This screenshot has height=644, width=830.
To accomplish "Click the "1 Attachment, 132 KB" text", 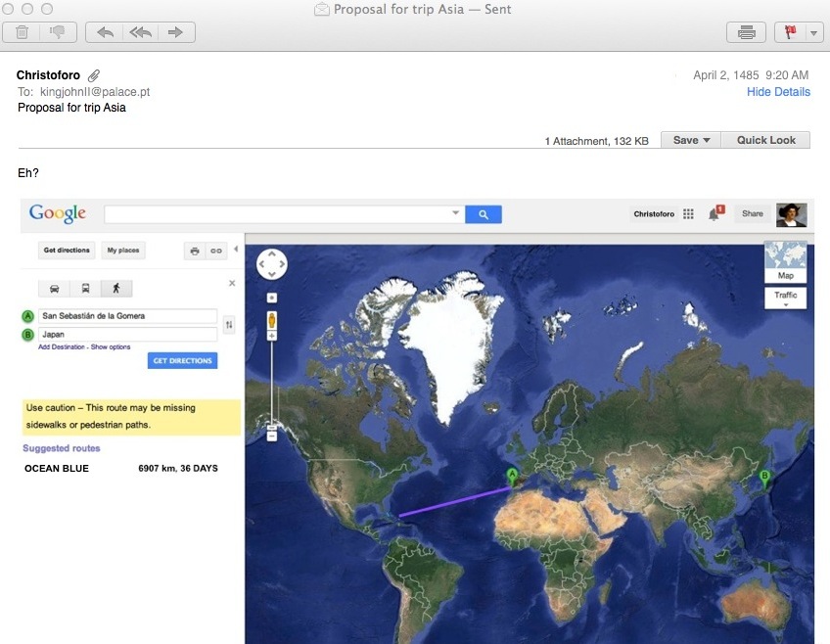I will (x=597, y=141).
